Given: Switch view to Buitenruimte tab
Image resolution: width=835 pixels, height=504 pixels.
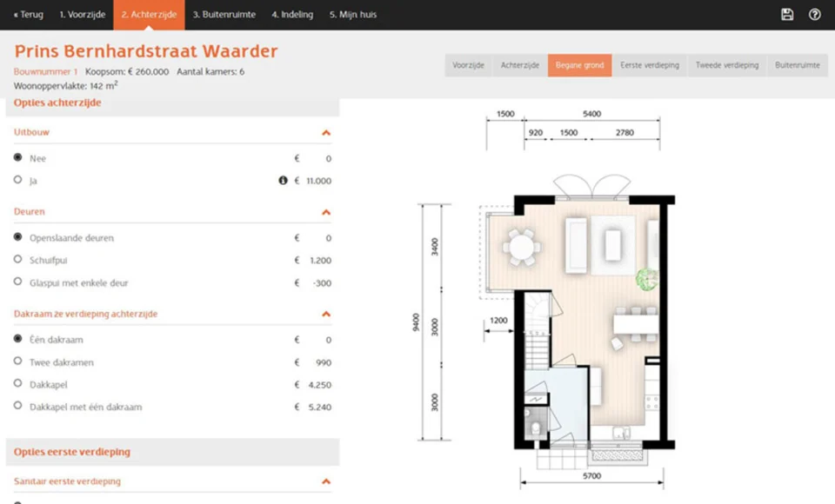Looking at the screenshot, I should pos(798,65).
